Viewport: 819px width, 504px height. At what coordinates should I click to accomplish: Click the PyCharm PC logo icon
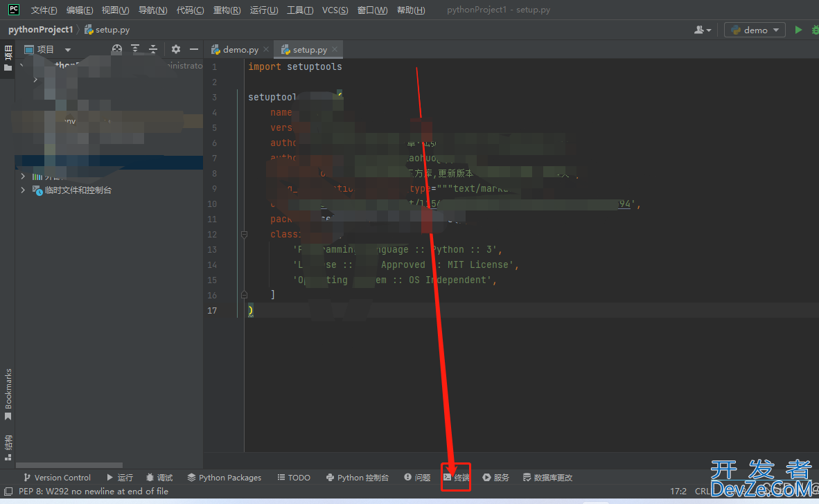(x=14, y=10)
